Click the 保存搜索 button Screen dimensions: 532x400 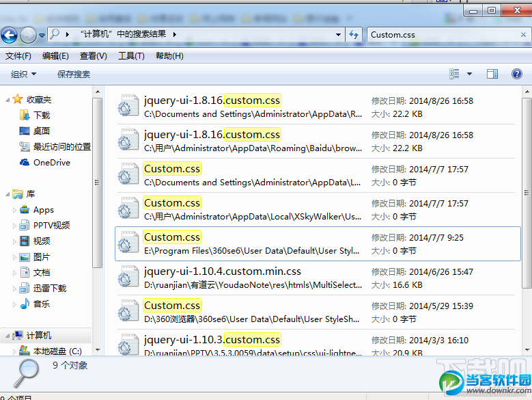74,74
